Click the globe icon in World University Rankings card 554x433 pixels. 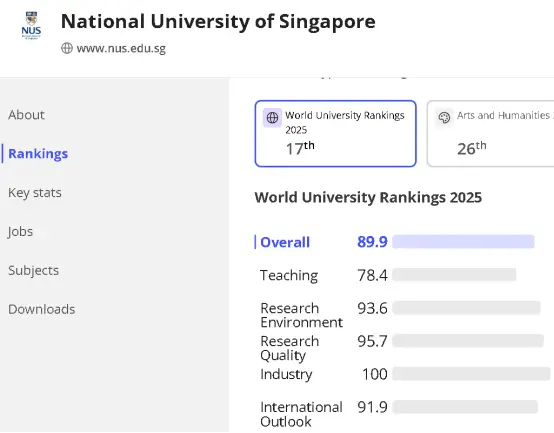point(272,118)
